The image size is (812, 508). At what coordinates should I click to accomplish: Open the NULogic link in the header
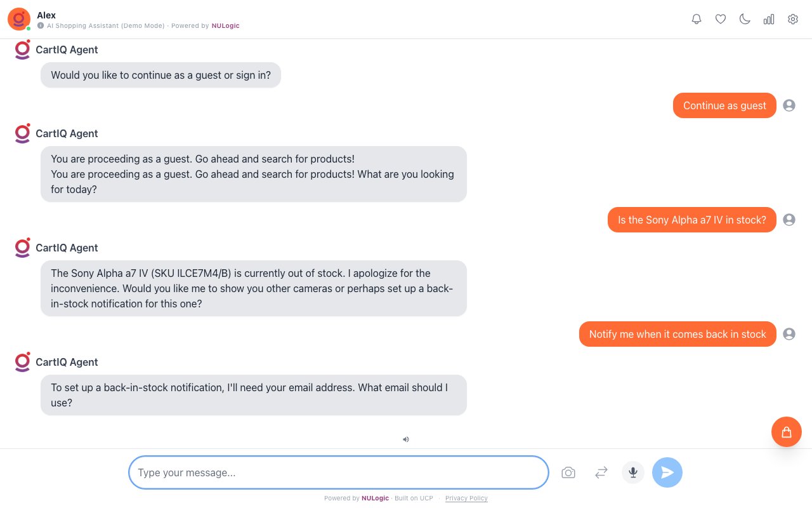pos(226,26)
